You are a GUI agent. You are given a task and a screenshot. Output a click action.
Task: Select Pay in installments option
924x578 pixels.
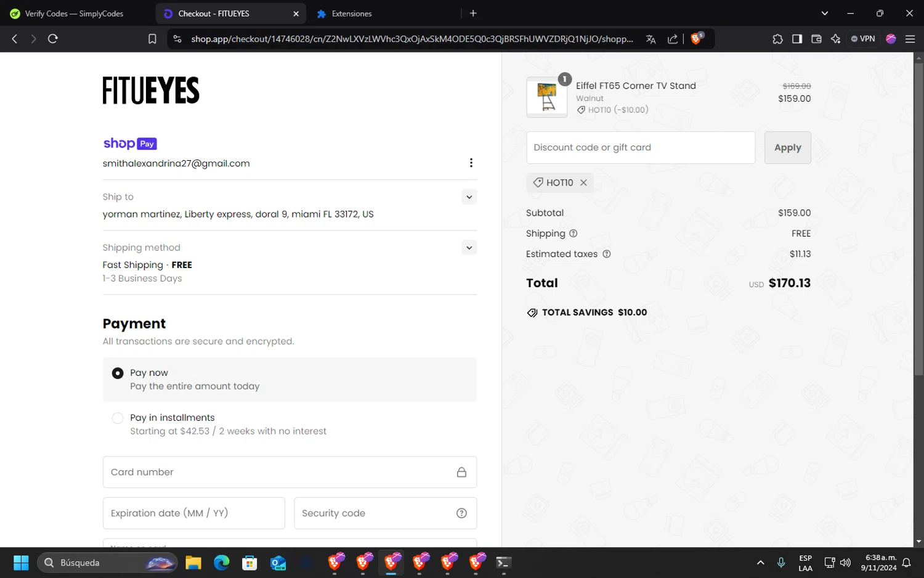pyautogui.click(x=118, y=418)
